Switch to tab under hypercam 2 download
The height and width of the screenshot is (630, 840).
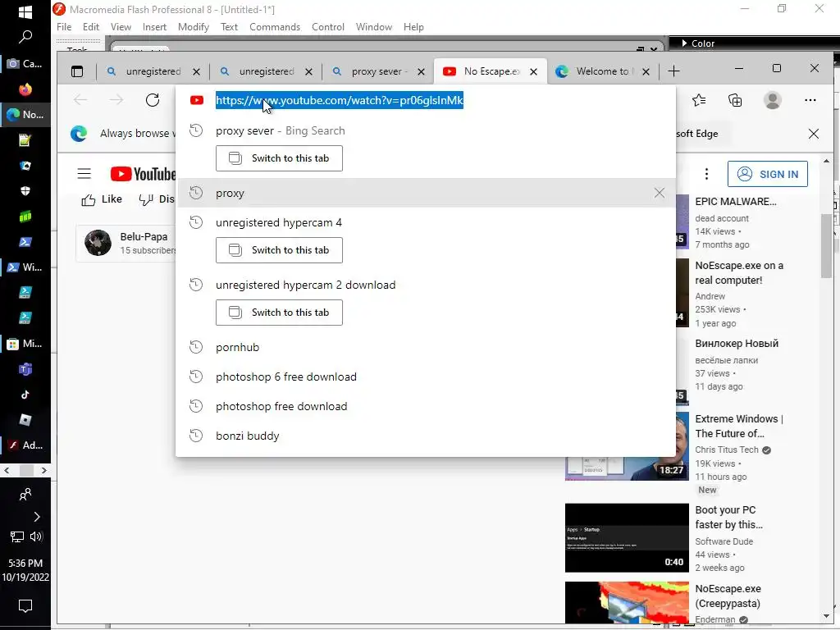[x=279, y=313]
